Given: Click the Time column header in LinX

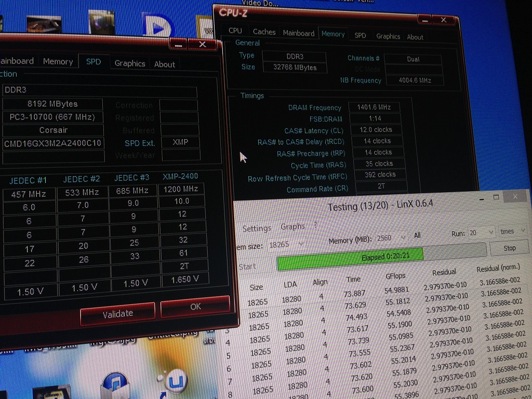Looking at the screenshot, I should click(x=353, y=279).
